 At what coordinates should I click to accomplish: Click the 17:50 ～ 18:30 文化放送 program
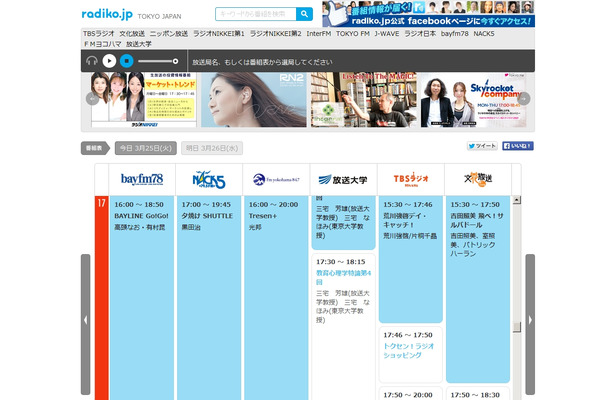[x=478, y=393]
